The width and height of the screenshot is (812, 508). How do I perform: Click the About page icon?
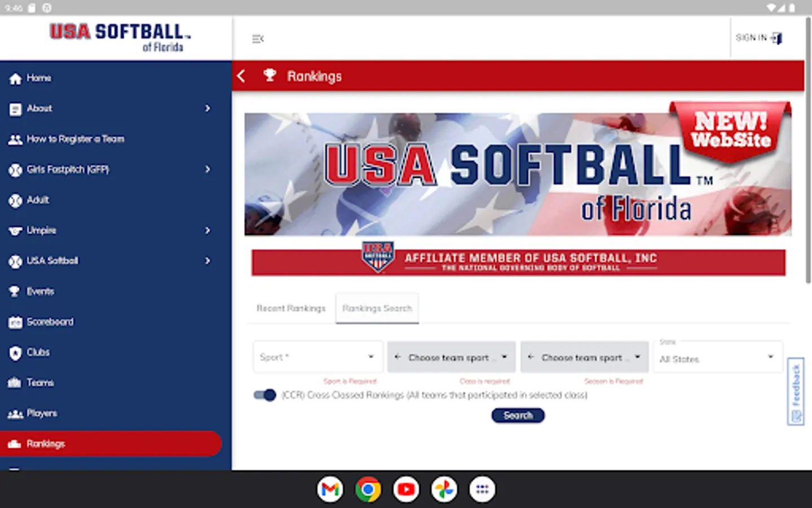click(x=15, y=109)
